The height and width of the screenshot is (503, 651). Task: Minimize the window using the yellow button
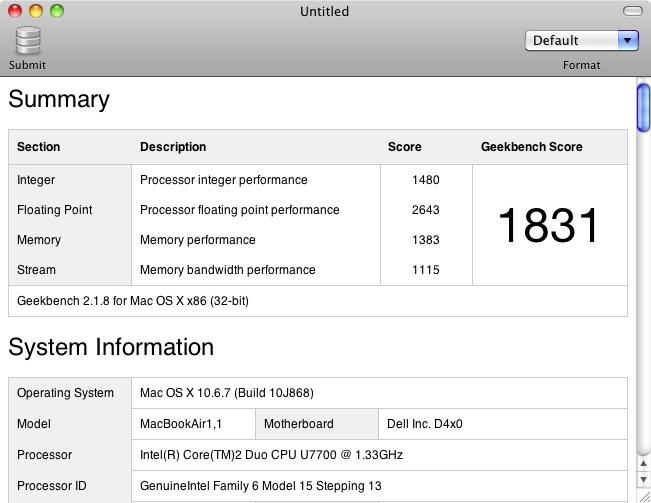point(35,11)
